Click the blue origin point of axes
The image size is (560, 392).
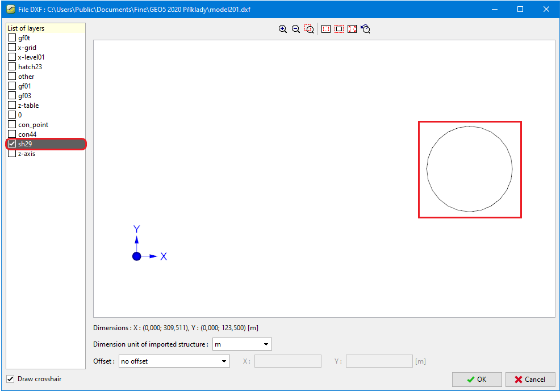[x=136, y=256]
